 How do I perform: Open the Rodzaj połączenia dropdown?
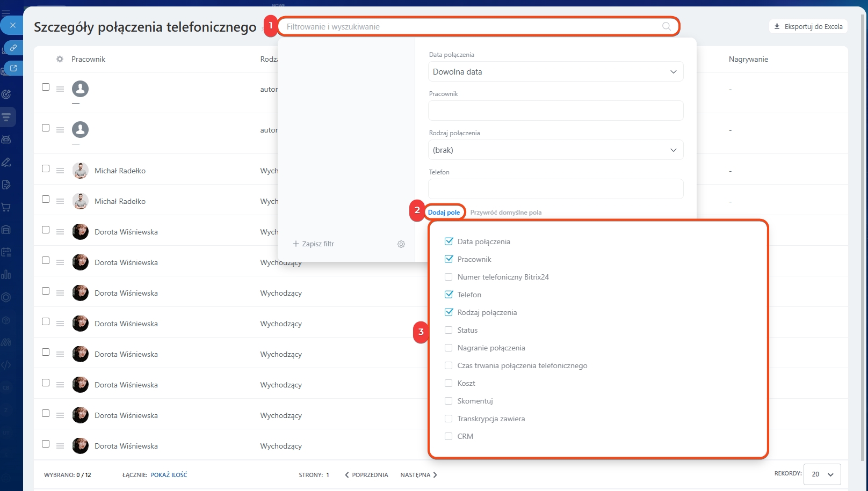pos(555,150)
